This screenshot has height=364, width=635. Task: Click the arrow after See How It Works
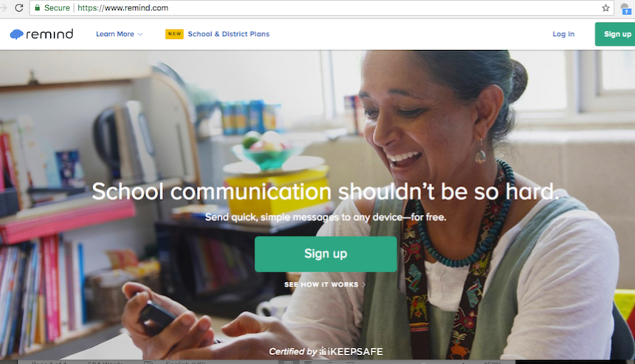point(363,285)
